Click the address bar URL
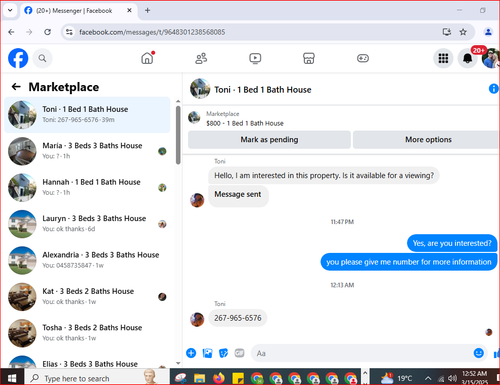500x385 pixels. [152, 32]
